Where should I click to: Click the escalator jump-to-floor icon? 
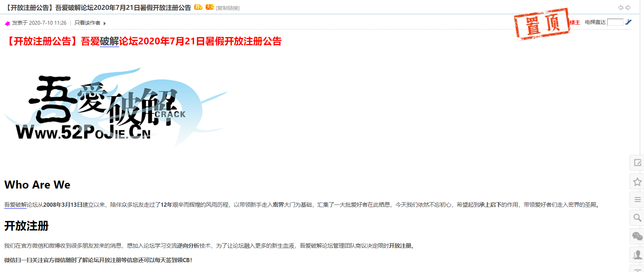pos(628,22)
